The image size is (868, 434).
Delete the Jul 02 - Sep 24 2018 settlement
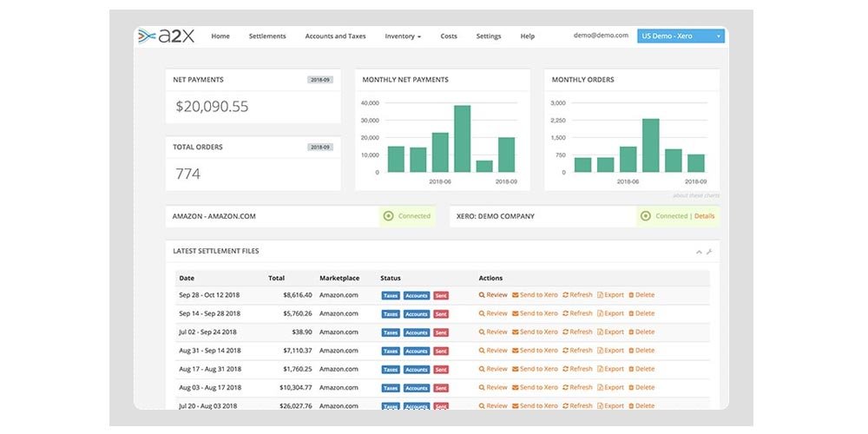pyautogui.click(x=641, y=332)
